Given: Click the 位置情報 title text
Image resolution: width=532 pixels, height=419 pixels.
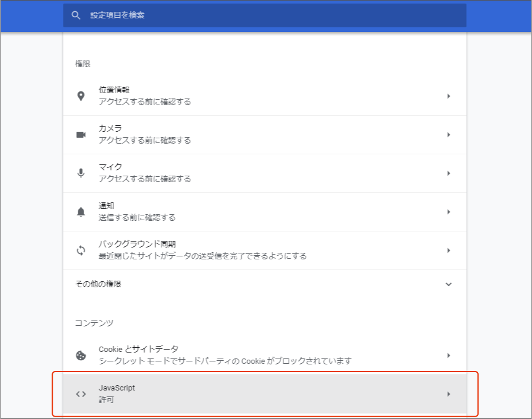Looking at the screenshot, I should [114, 90].
